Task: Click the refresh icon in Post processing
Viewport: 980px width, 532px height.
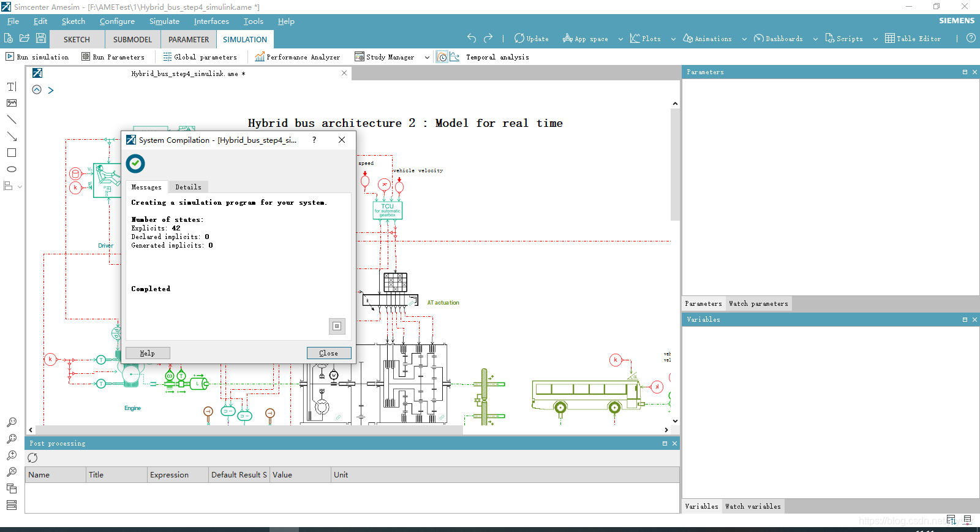Action: click(x=32, y=458)
